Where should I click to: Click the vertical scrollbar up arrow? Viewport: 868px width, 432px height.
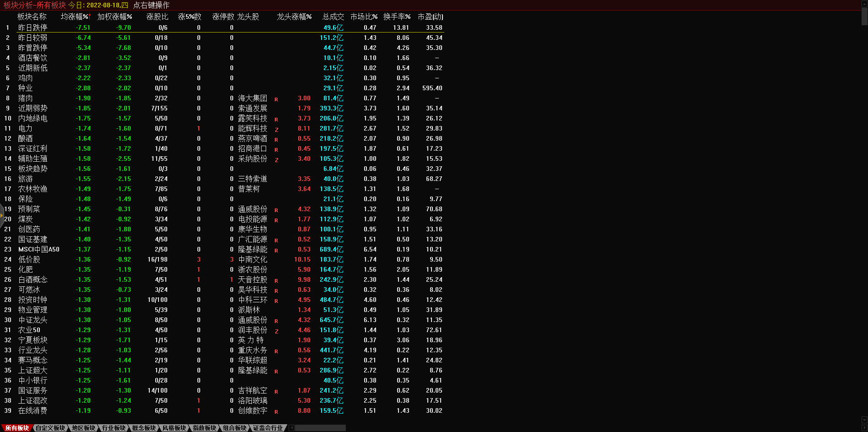pos(864,4)
